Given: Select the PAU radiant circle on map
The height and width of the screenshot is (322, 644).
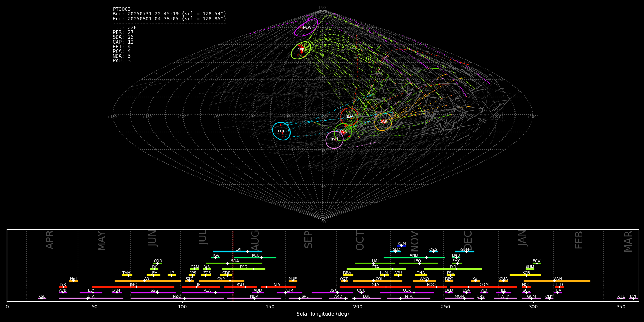Looking at the screenshot, I should click(x=335, y=140).
